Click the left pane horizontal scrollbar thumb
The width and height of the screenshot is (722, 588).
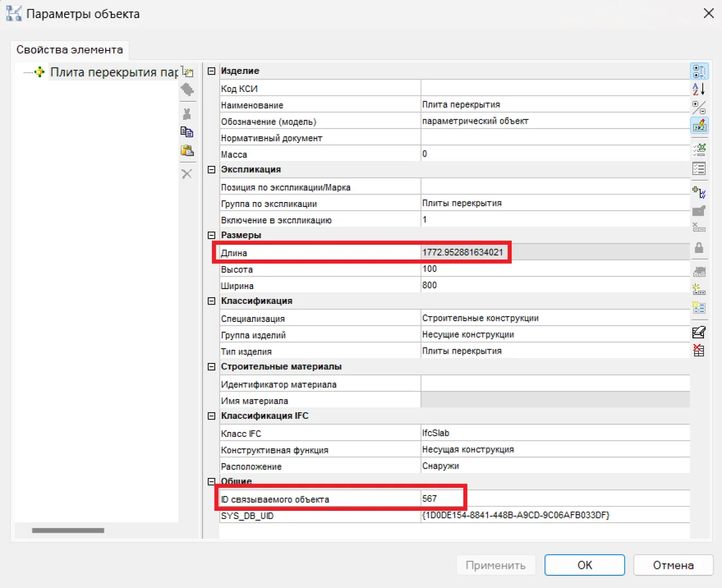[x=68, y=530]
